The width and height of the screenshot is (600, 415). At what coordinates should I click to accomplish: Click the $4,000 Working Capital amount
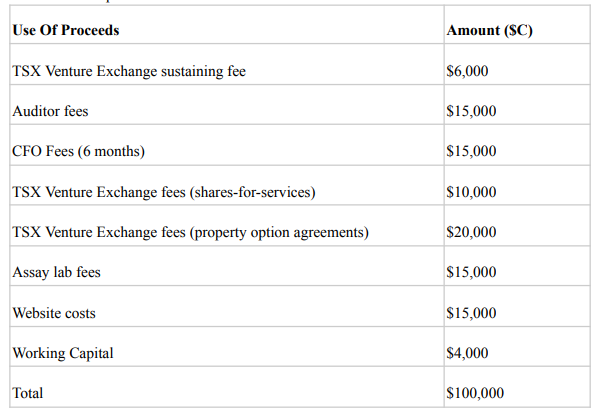coord(468,353)
